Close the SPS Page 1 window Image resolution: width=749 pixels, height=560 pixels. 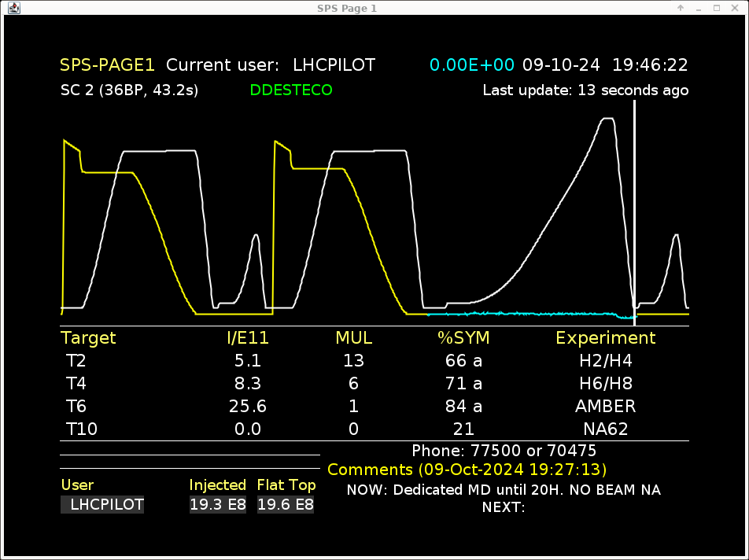[736, 7]
